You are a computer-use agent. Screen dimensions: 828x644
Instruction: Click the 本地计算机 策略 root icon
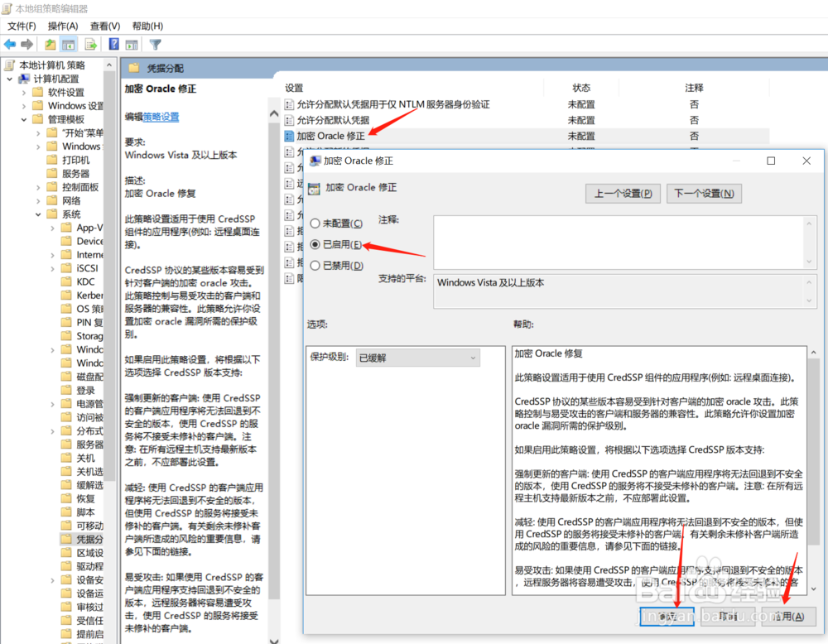point(9,65)
